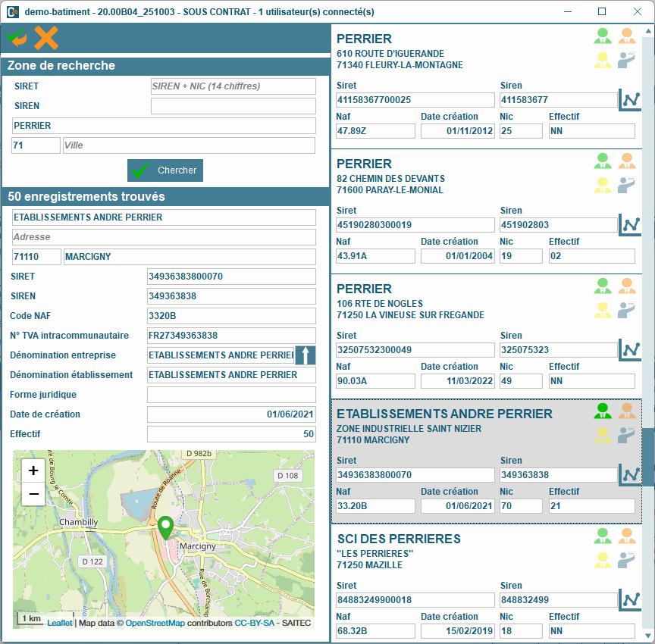The image size is (655, 644).
Task: Click the chart icon next to Siren 411583677
Action: (630, 99)
